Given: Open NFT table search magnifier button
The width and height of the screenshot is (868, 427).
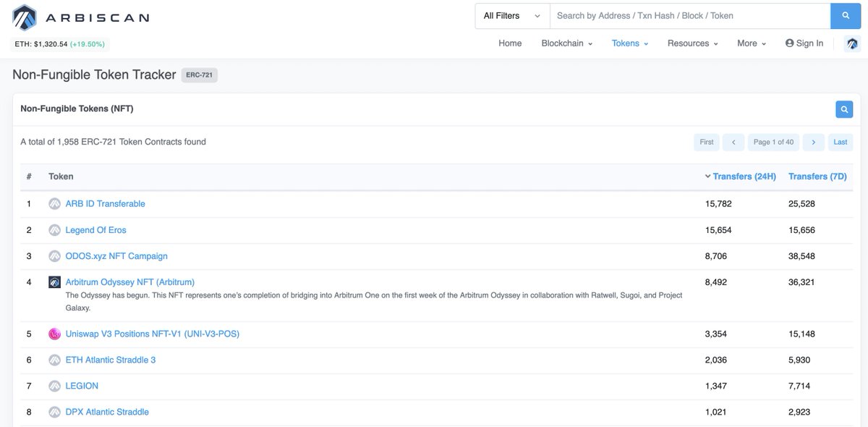Looking at the screenshot, I should [844, 109].
